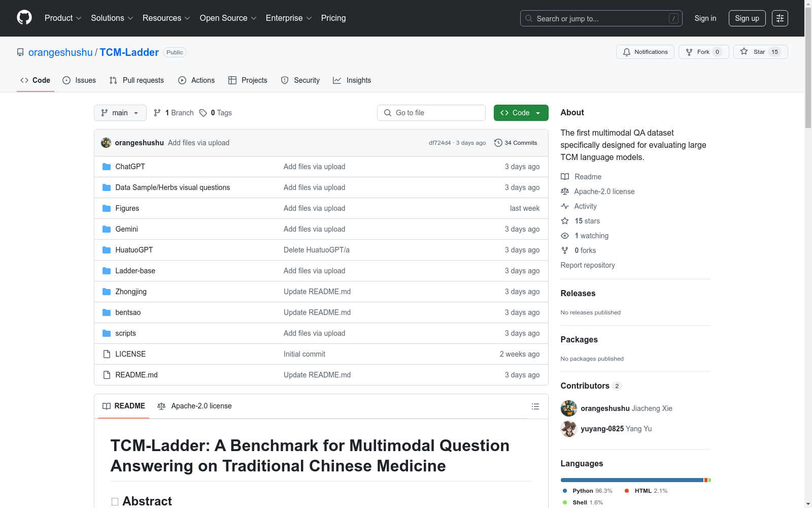Open the Figures folder
The width and height of the screenshot is (812, 508).
127,208
